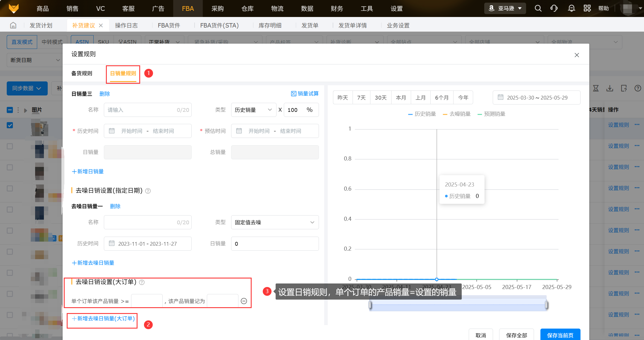Check the second product row checkbox
This screenshot has height=340, width=644.
[x=10, y=146]
